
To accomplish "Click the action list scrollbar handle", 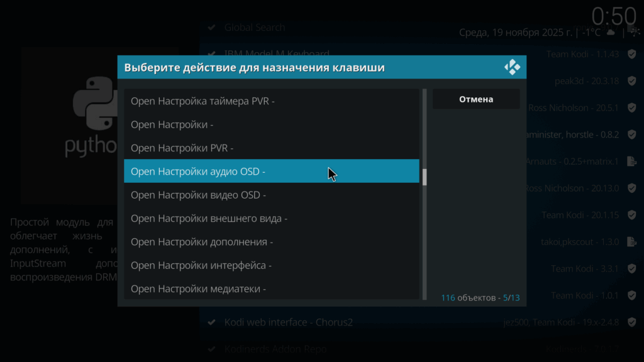I will [425, 177].
